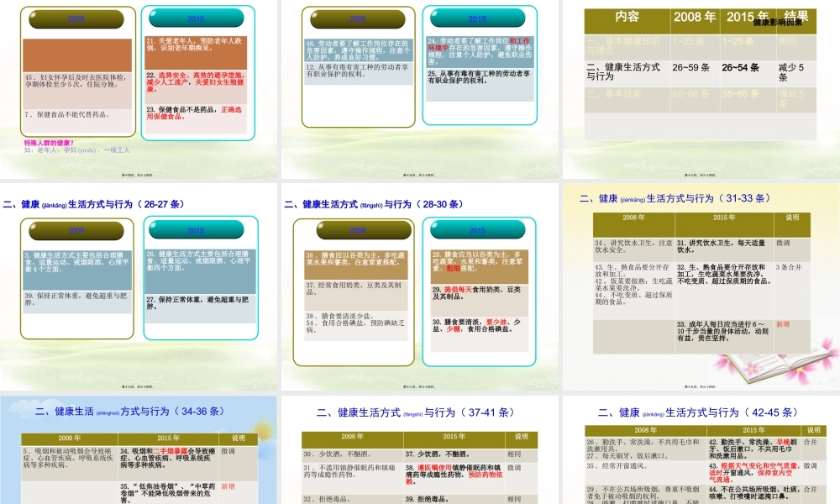The image size is (840, 504).
Task: Open the slide titled 健康生活方式与行为（42-45条）
Action: click(700, 454)
